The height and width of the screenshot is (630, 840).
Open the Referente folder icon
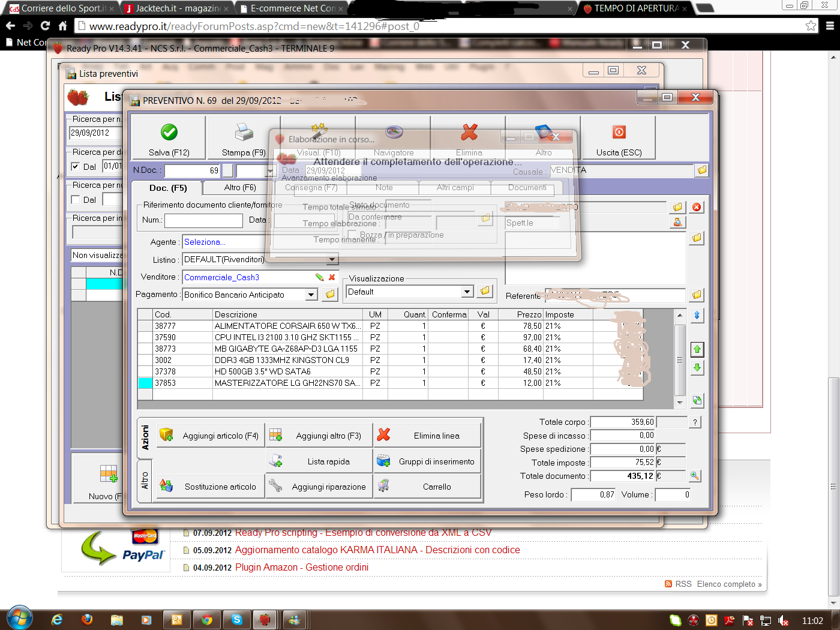[696, 295]
